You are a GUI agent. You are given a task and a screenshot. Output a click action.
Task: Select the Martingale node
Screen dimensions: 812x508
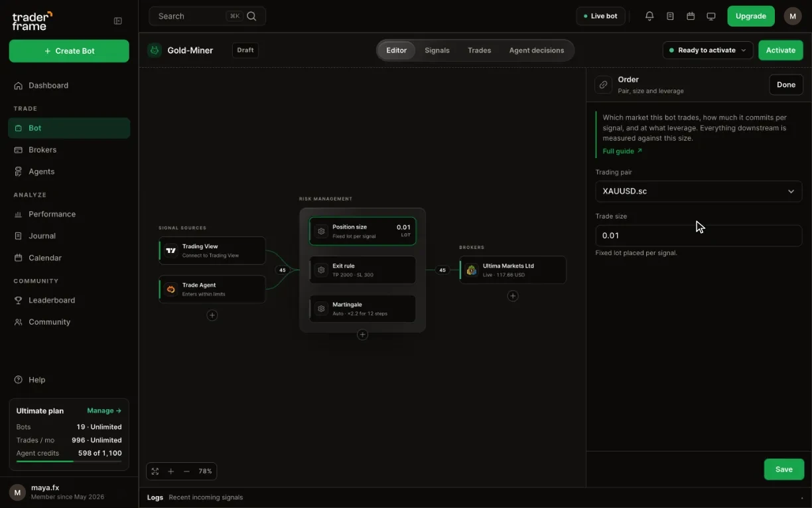point(363,309)
